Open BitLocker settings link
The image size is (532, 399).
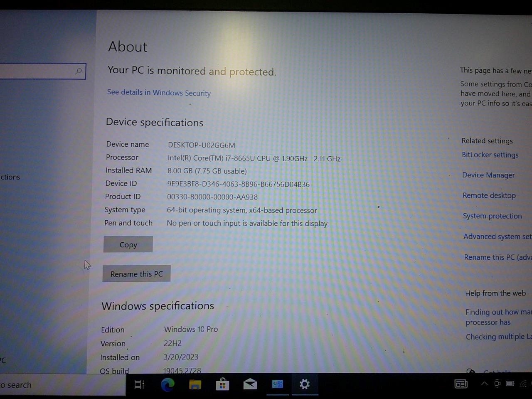pos(490,155)
